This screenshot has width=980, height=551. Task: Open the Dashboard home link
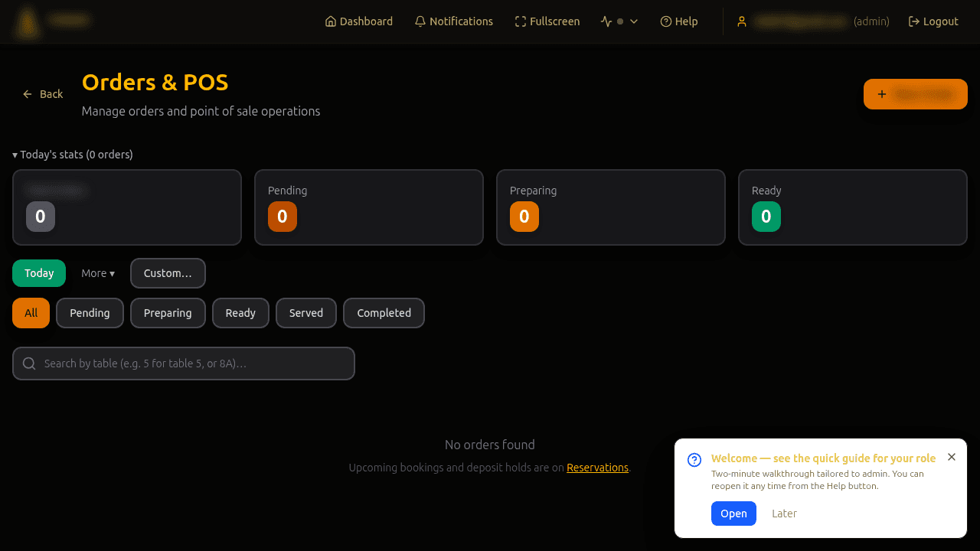359,21
